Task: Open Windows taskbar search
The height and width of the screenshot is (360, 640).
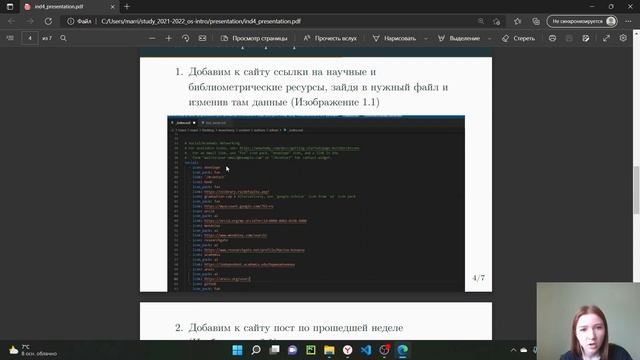Action: pyautogui.click(x=256, y=350)
